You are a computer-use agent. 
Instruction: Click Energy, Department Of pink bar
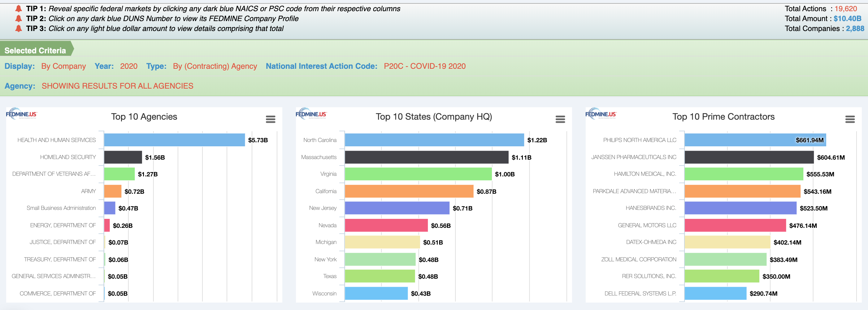[107, 225]
